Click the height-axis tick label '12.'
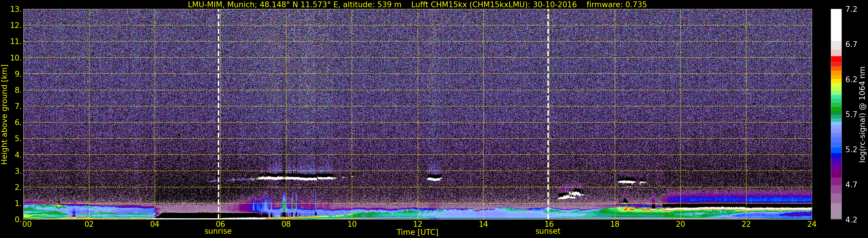 (x=16, y=26)
